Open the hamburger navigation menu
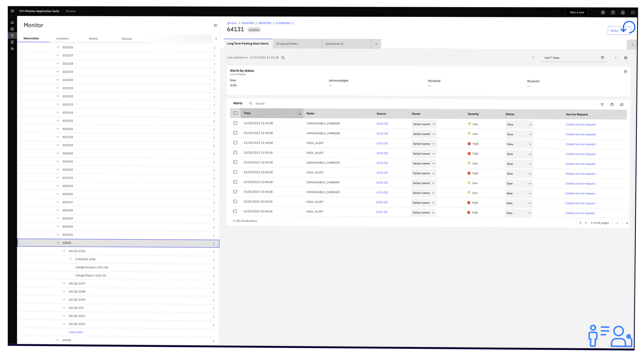The image size is (644, 358). (x=12, y=11)
